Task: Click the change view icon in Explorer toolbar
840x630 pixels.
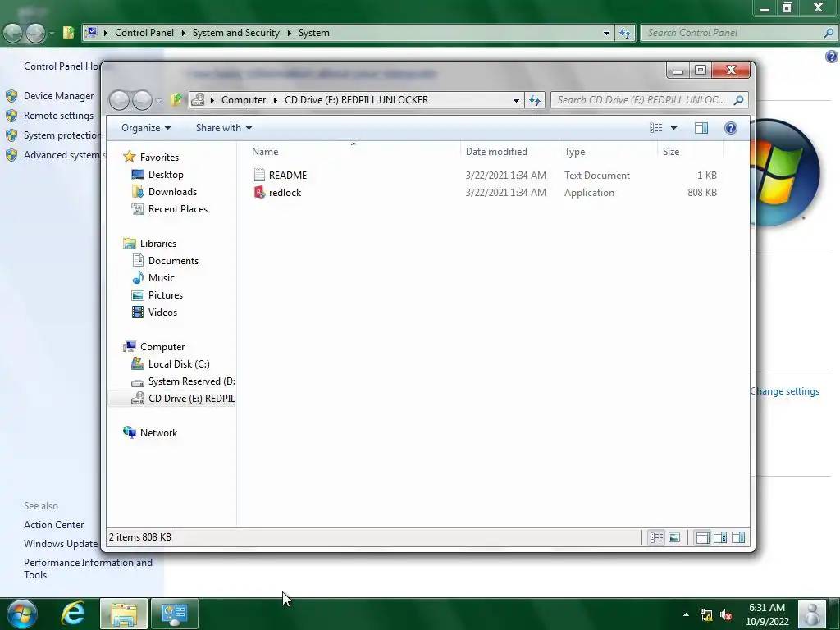Action: click(655, 127)
